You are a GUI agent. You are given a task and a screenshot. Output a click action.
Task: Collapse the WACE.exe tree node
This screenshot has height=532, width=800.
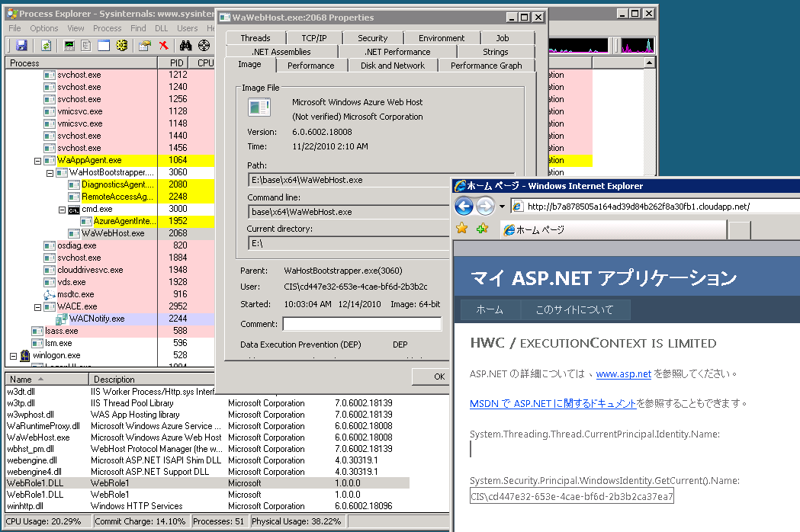tap(38, 307)
